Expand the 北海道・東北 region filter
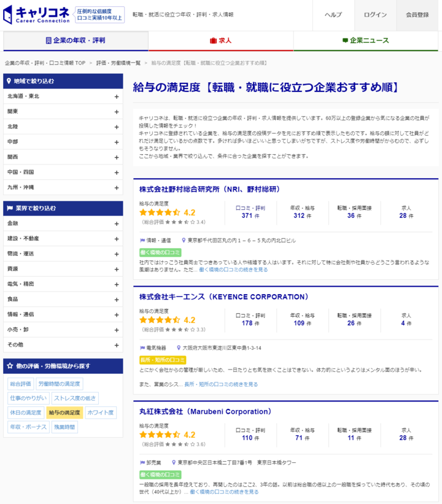This screenshot has height=504, width=442. tap(63, 96)
